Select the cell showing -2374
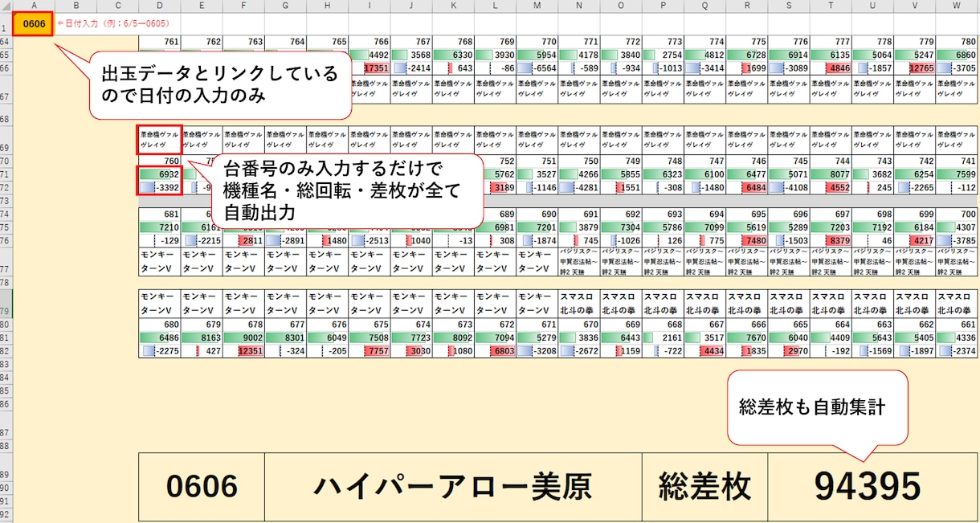The image size is (980, 523). [x=957, y=351]
